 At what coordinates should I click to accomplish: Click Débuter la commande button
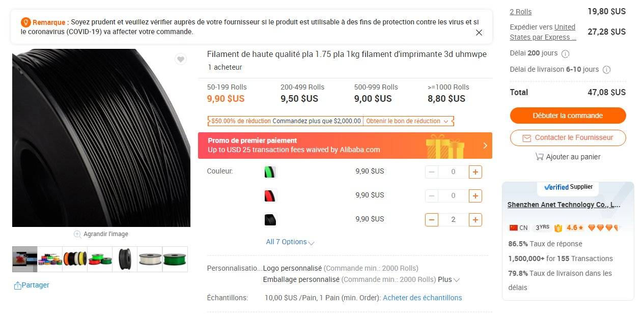(568, 116)
